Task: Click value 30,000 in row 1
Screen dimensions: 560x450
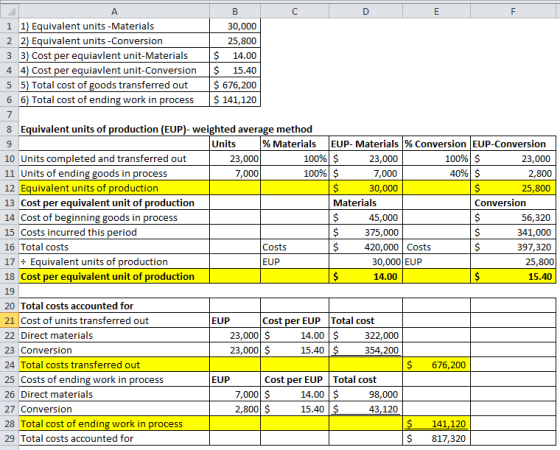Action: pos(235,26)
